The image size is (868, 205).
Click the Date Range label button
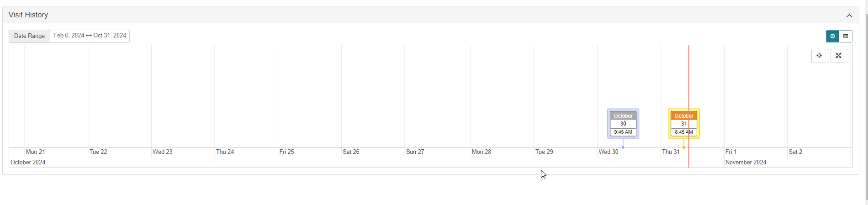[29, 36]
